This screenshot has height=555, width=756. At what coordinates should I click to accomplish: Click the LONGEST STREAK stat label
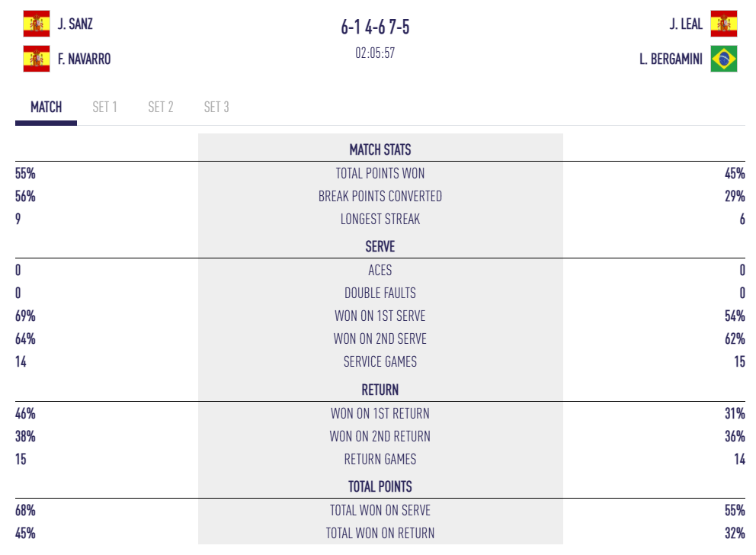click(x=380, y=220)
